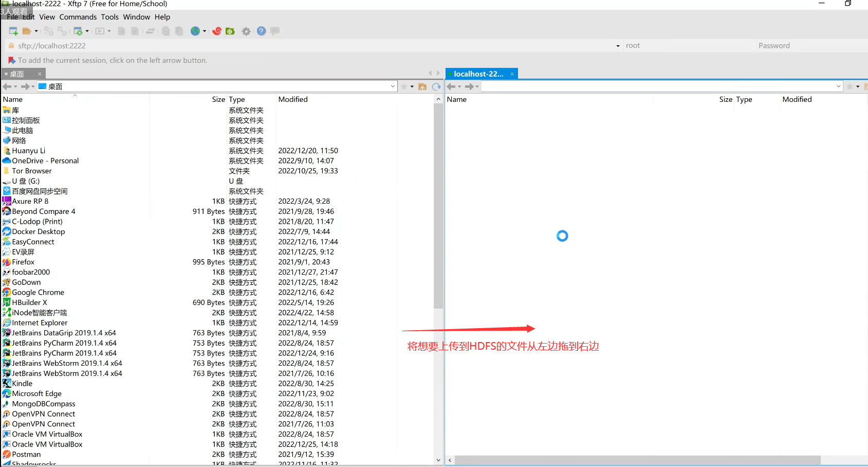The height and width of the screenshot is (467, 868).
Task: Refresh the local pane file list
Action: pyautogui.click(x=436, y=86)
